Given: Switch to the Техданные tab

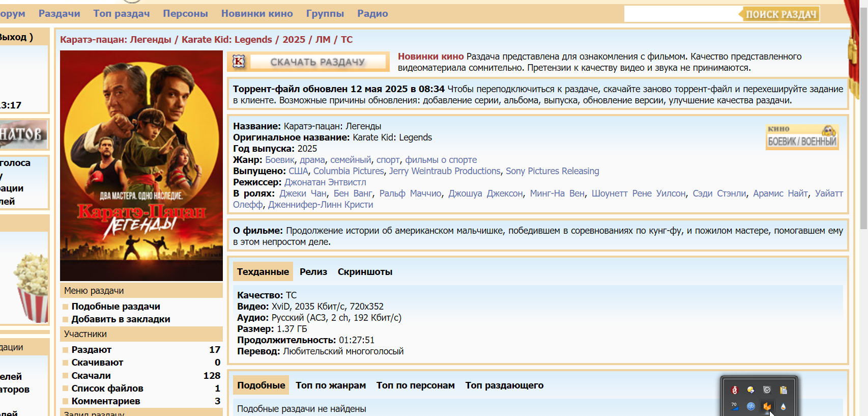Looking at the screenshot, I should (263, 272).
